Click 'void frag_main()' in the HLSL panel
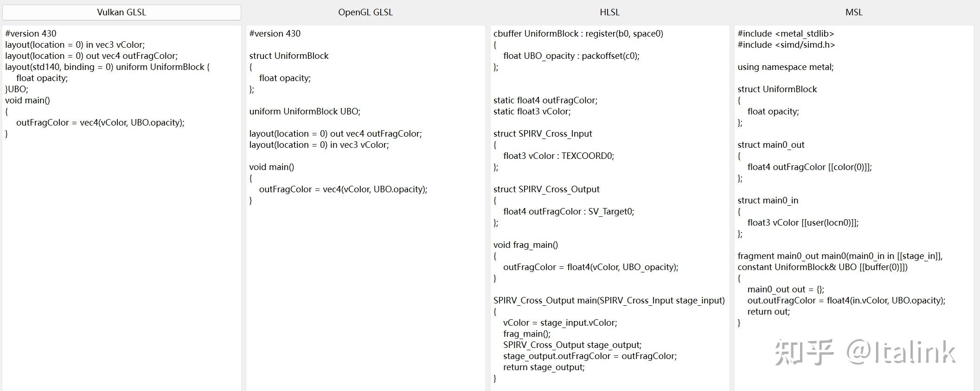This screenshot has height=391, width=980. coord(525,245)
